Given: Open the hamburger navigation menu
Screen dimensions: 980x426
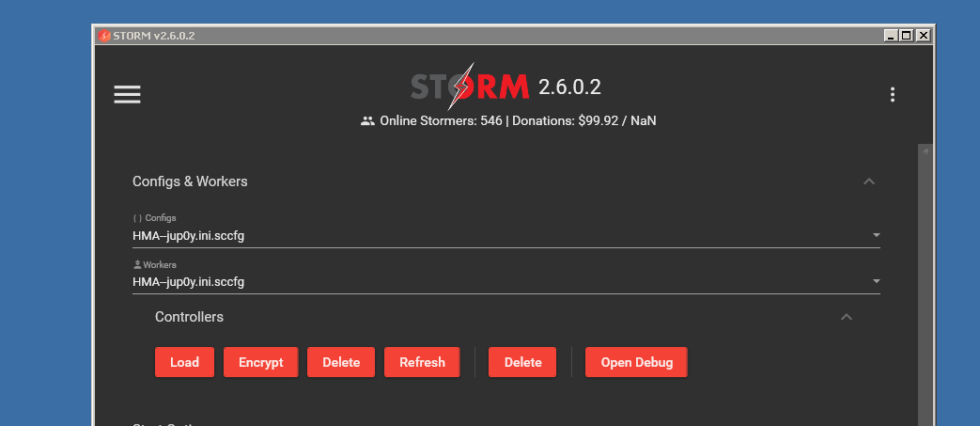Looking at the screenshot, I should click(x=127, y=94).
